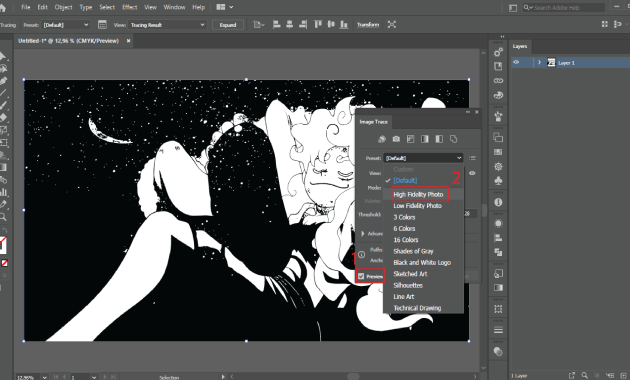The width and height of the screenshot is (630, 380).
Task: Click the Transform link in control bar
Action: point(368,25)
